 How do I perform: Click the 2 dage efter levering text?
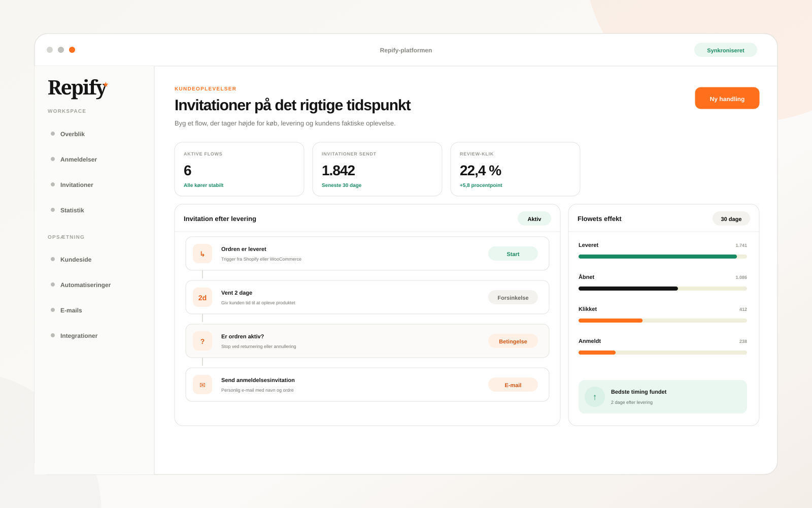coord(632,402)
